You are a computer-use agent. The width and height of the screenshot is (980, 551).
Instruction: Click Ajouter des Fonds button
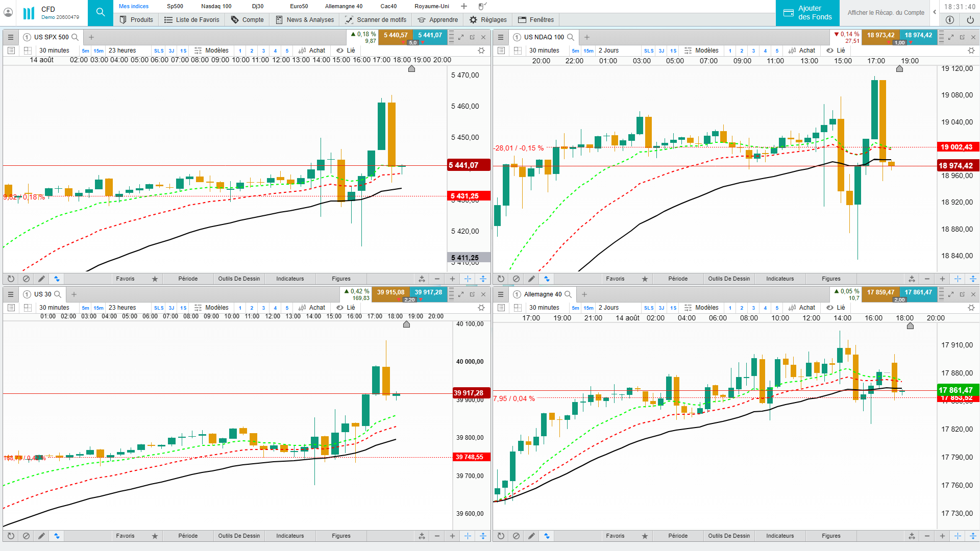(x=807, y=13)
